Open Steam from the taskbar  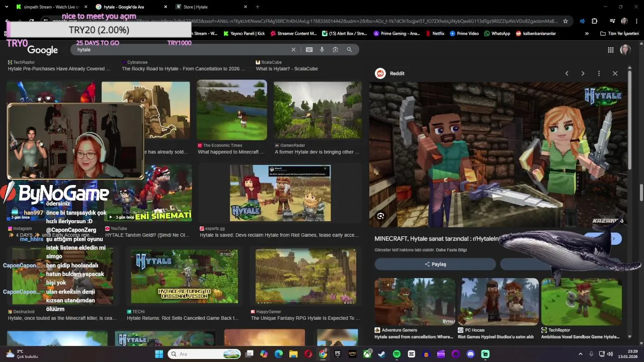[382, 354]
